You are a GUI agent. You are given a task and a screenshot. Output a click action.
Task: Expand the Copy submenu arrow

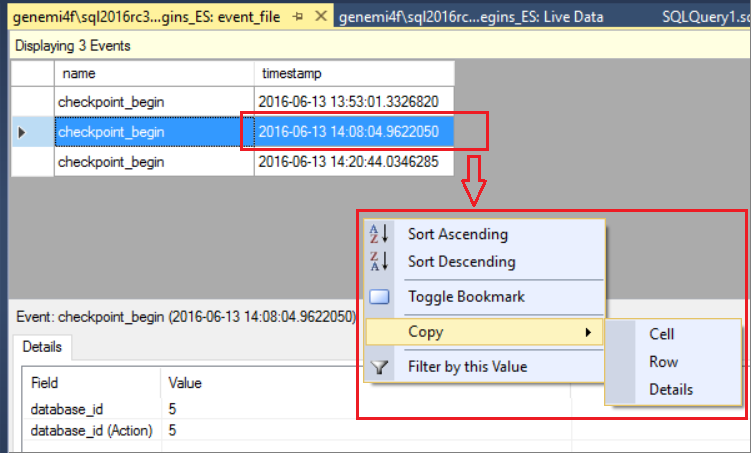coord(588,332)
